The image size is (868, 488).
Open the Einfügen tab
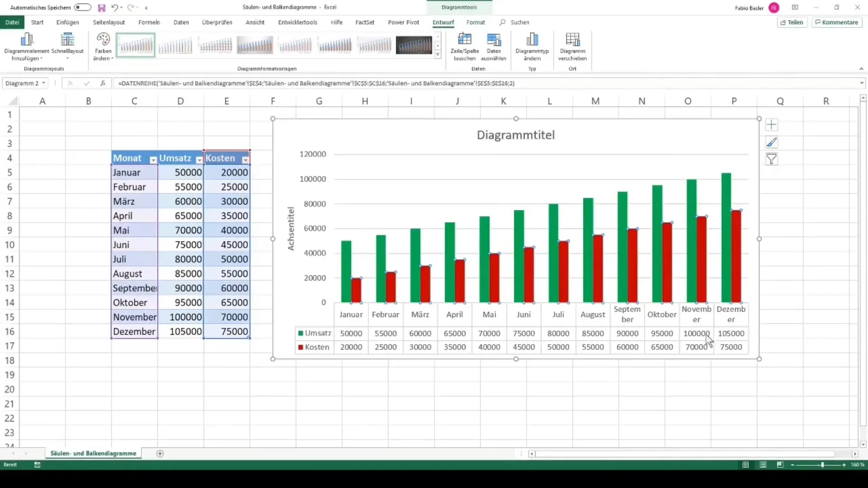click(x=68, y=22)
